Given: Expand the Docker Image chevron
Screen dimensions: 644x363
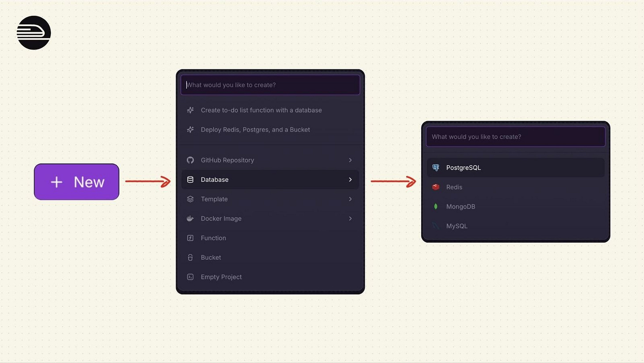Looking at the screenshot, I should click(350, 218).
